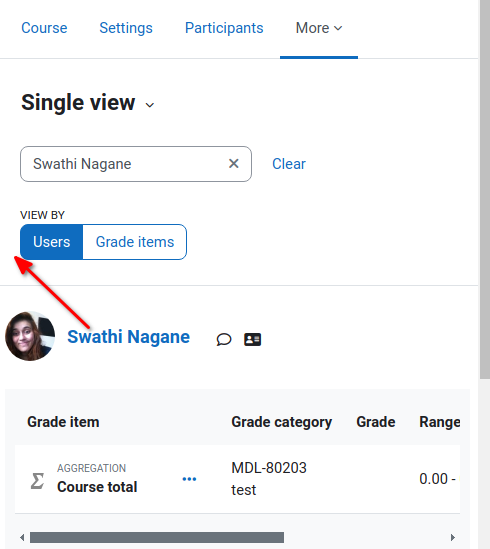Clear the search box with X icon
The height and width of the screenshot is (549, 490).
coord(234,164)
